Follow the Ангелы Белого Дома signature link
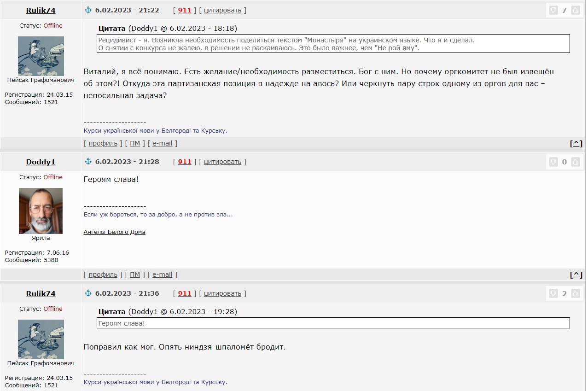 (x=114, y=232)
